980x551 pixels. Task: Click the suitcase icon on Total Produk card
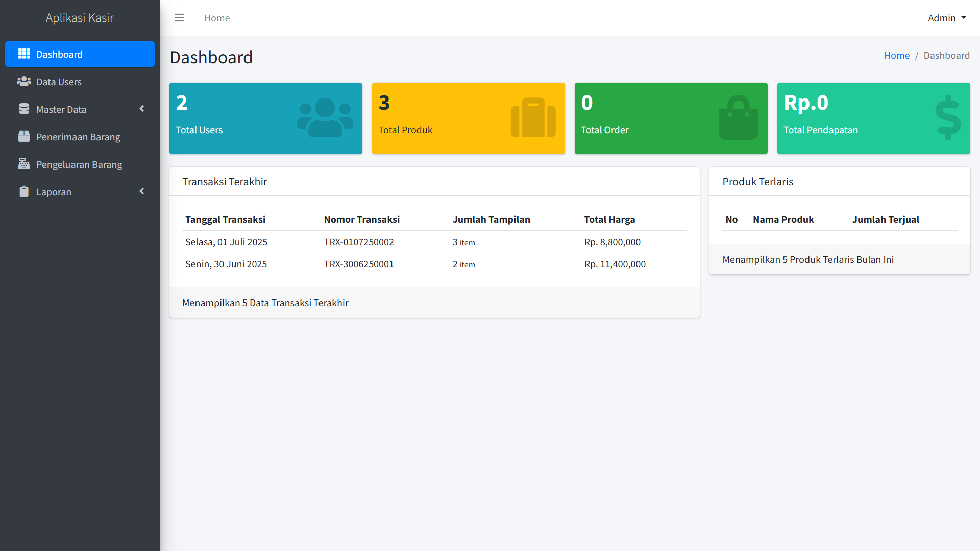[x=533, y=118]
